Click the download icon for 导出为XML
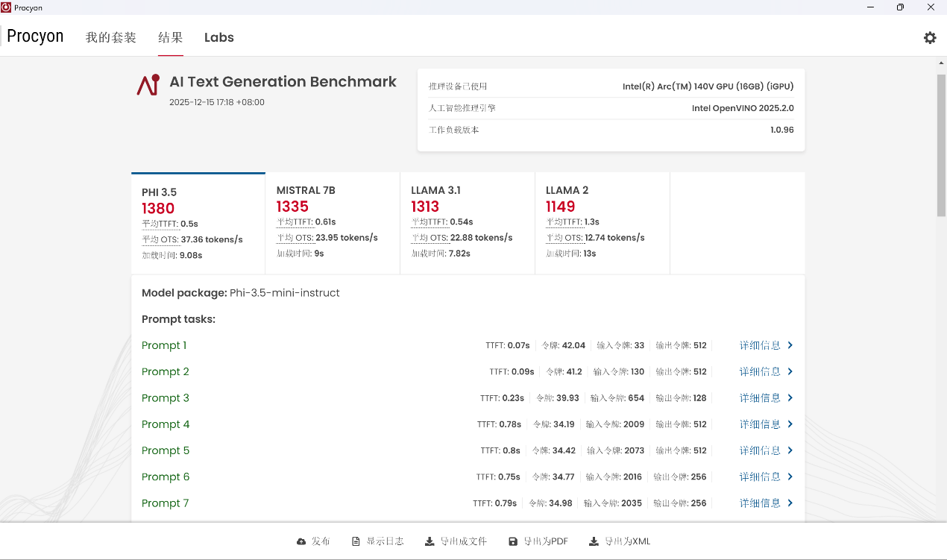The height and width of the screenshot is (560, 947). [594, 541]
